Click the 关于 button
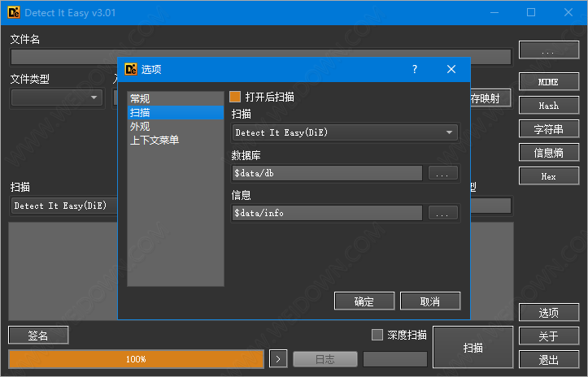 [x=549, y=336]
